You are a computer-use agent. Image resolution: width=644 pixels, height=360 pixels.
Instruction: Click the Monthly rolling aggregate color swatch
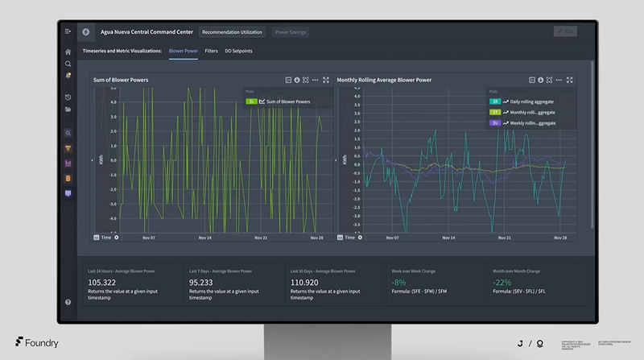point(496,113)
